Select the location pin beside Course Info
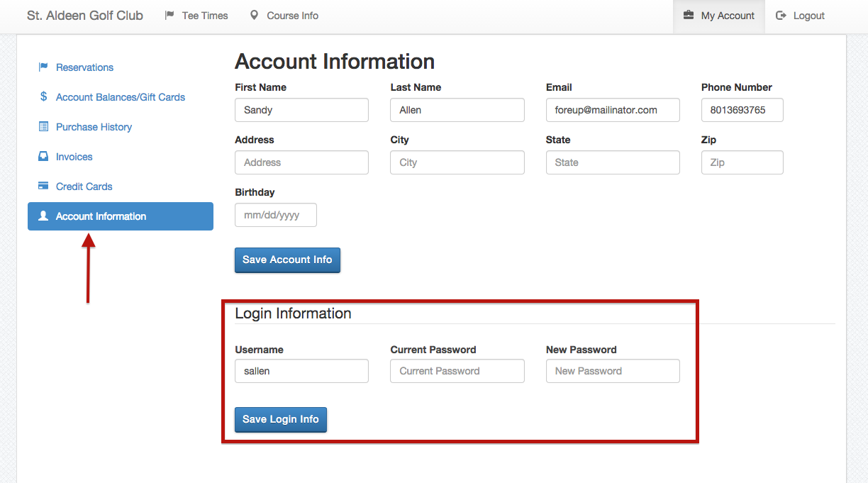 [255, 15]
